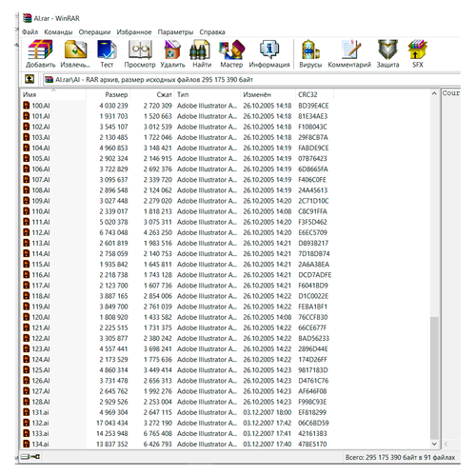Open the Комментарий toolbar icon
The width and height of the screenshot is (476, 476).
[x=351, y=50]
